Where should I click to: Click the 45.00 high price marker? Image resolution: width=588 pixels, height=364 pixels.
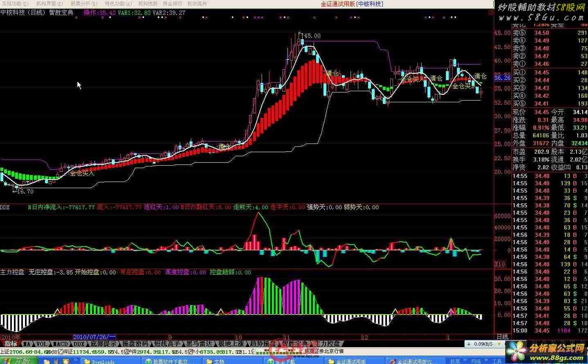312,36
